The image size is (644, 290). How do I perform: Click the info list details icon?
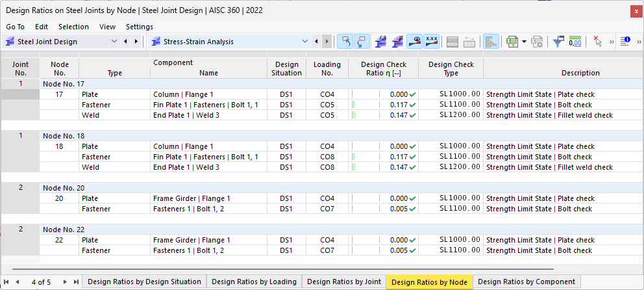click(625, 42)
